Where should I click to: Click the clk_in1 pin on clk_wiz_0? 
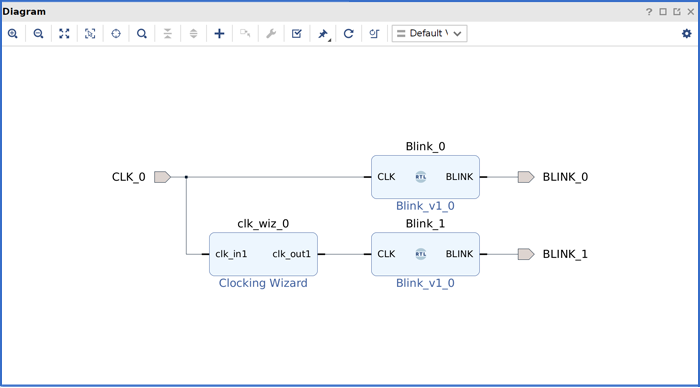coord(231,254)
